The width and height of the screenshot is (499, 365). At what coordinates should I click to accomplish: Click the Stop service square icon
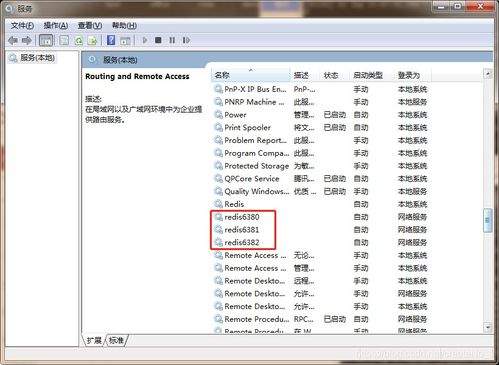point(158,40)
